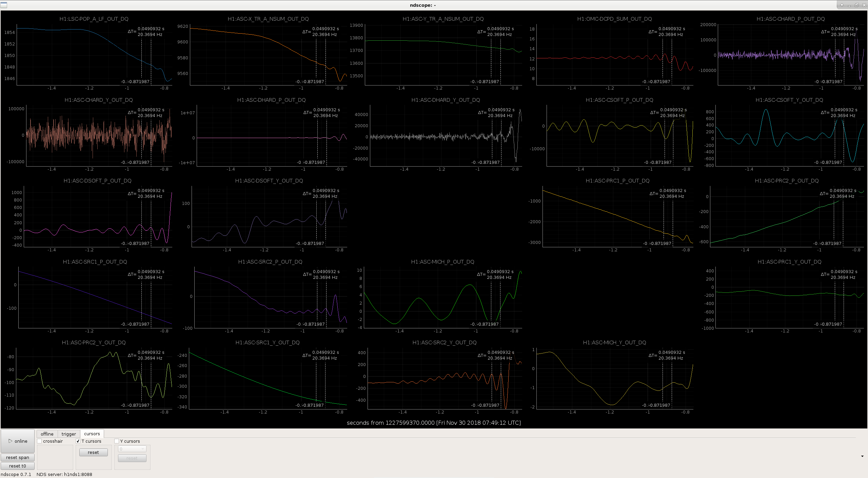Click the ΔT readout in the LSC-POP_A_LF plot
This screenshot has height=478, width=868.
146,32
